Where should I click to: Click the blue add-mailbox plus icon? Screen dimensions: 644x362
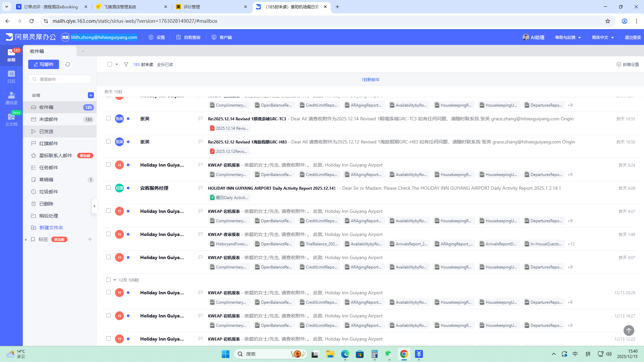91,95
